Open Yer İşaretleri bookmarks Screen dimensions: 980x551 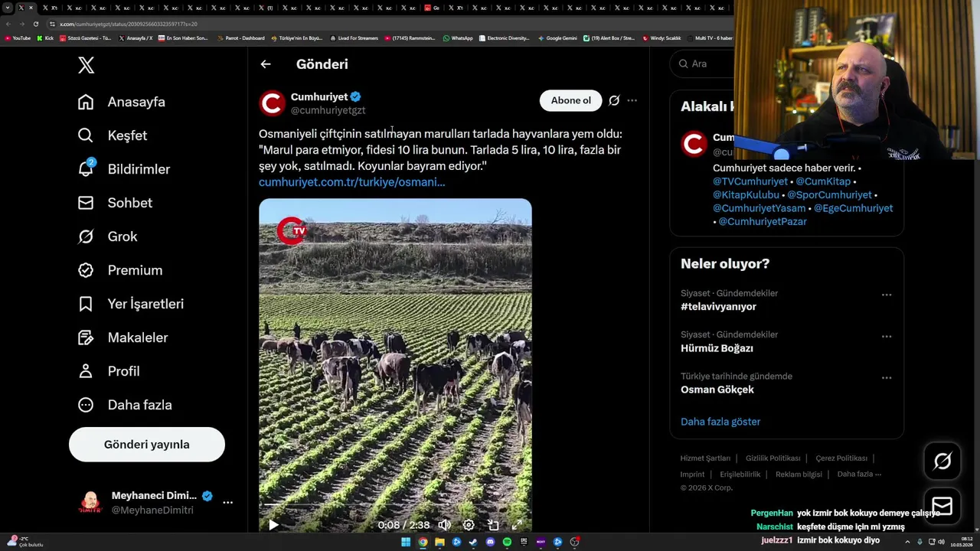coord(131,304)
